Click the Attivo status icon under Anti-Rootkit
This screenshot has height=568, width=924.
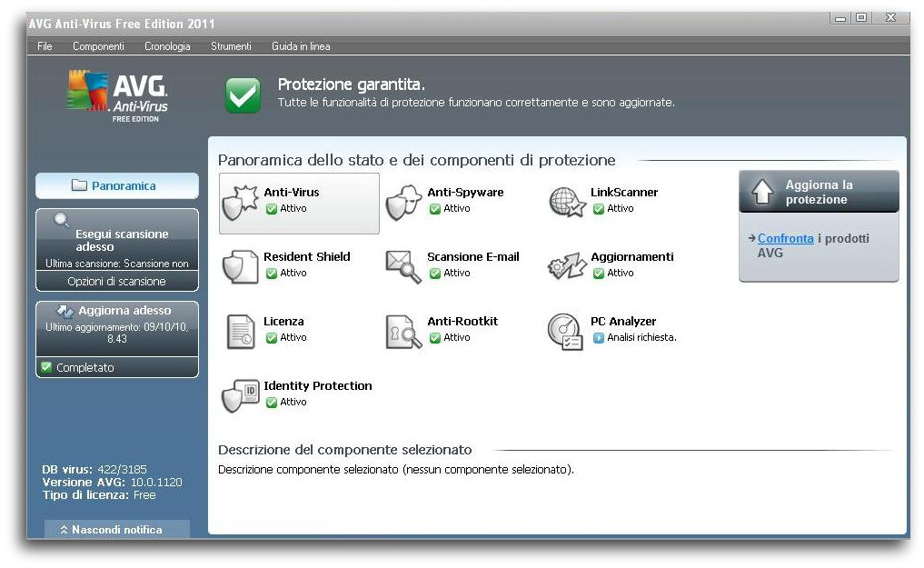pyautogui.click(x=435, y=337)
